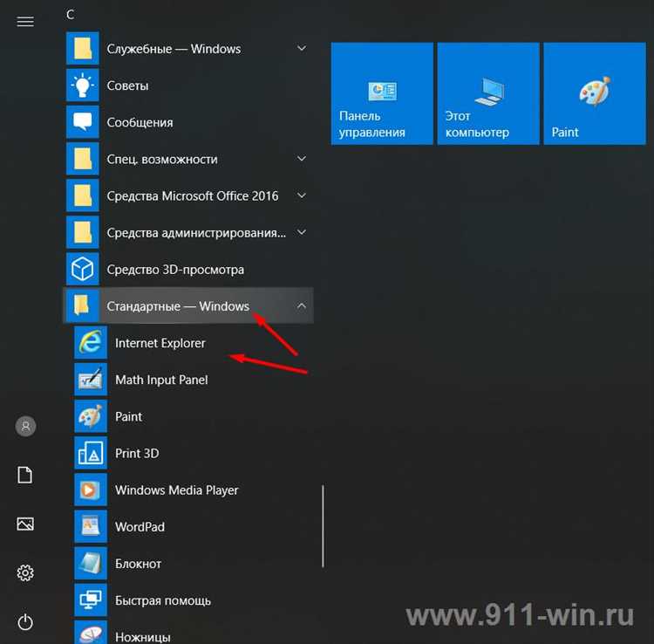
Task: Open Быстрая помощь (Quick Assist)
Action: (x=163, y=600)
